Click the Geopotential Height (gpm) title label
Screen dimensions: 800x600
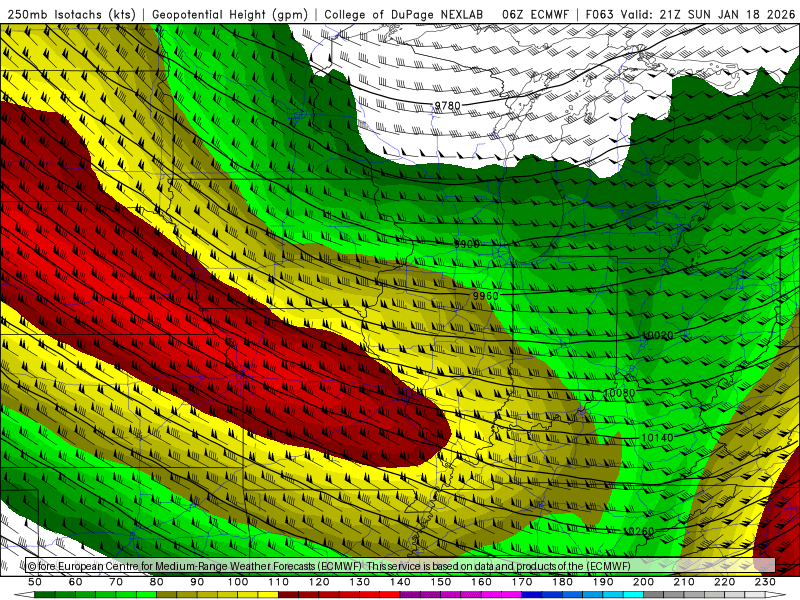coord(230,14)
